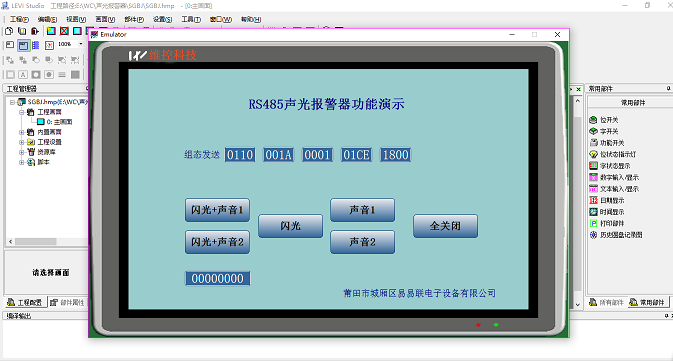Toggle the 声音1 sound button
This screenshot has width=673, height=361.
362,210
